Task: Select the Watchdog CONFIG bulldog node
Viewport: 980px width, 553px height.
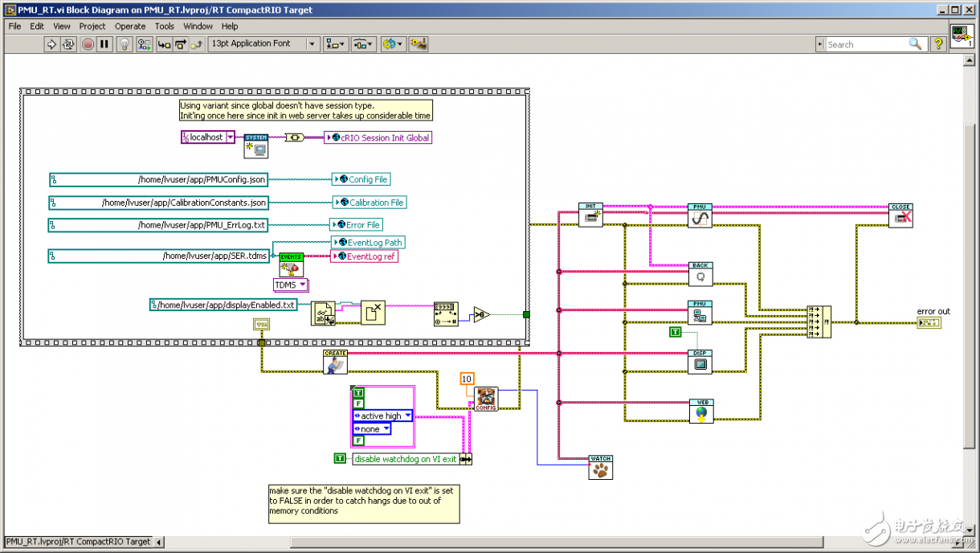Action: (486, 399)
